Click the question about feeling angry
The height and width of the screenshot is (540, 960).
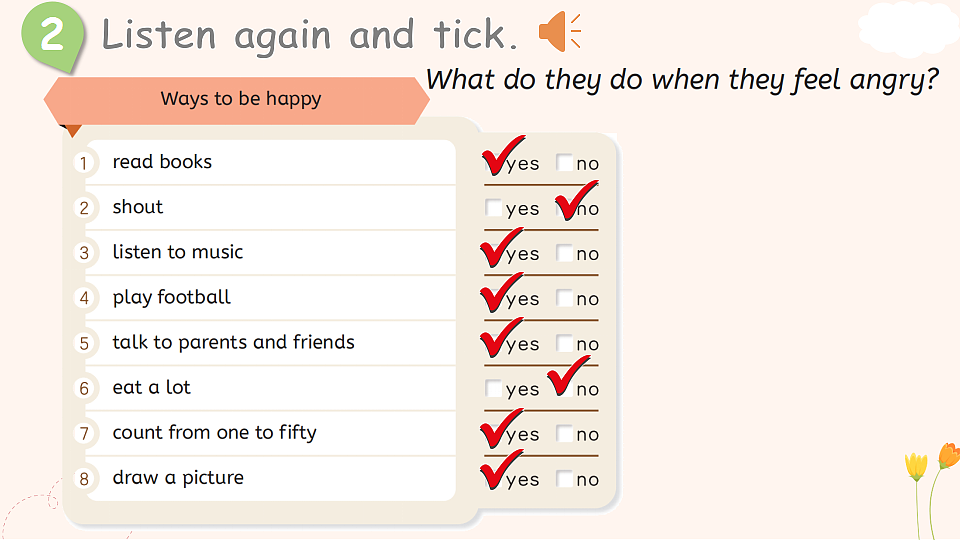682,80
